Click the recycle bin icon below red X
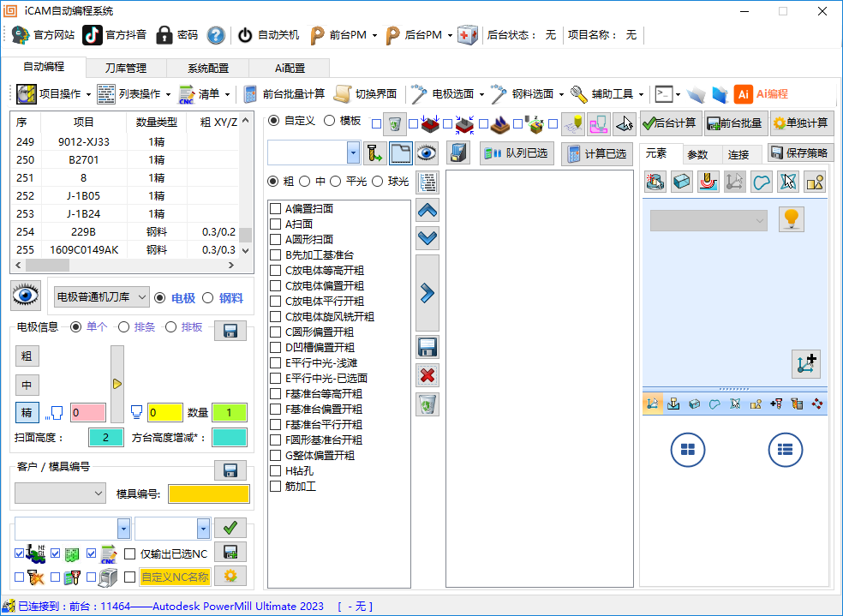843x616 pixels. pyautogui.click(x=427, y=404)
